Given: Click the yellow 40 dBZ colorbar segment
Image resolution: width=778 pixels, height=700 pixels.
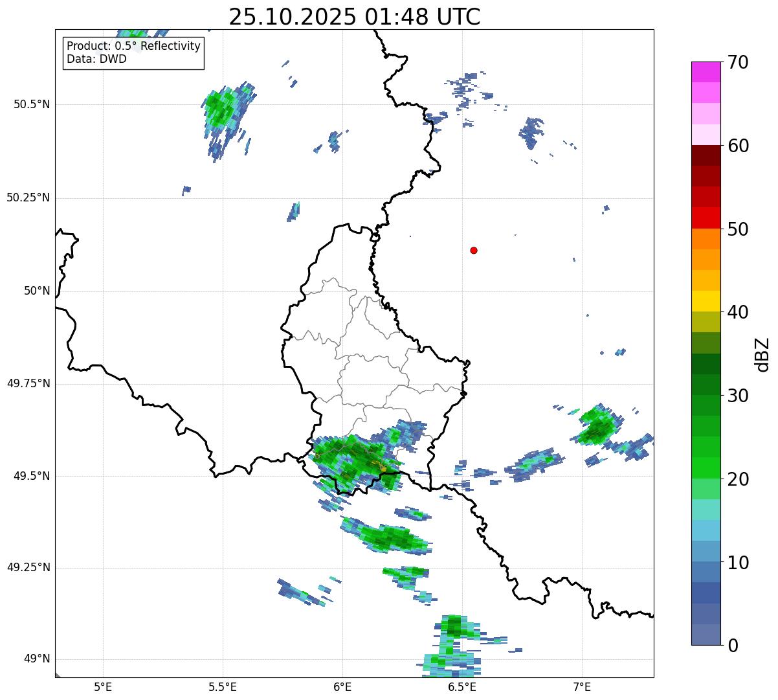Looking at the screenshot, I should tap(706, 301).
